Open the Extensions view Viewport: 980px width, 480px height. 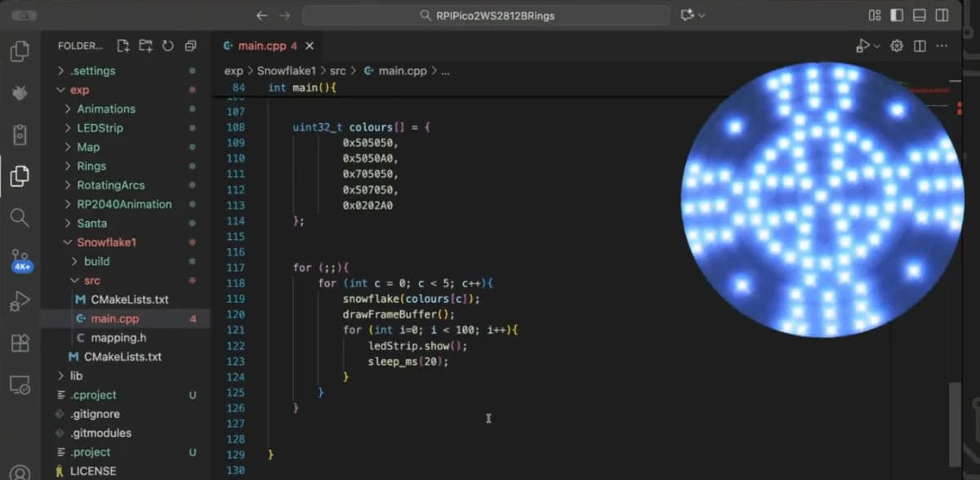coord(20,343)
